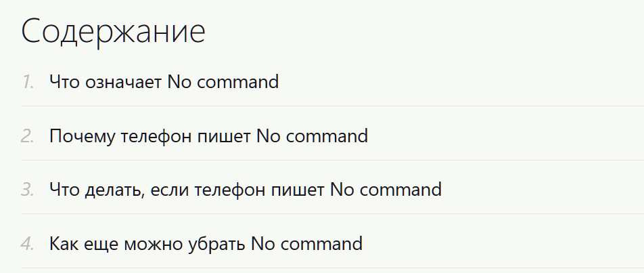Click the list number 2 marker
The height and width of the screenshot is (273, 644).
(x=28, y=136)
